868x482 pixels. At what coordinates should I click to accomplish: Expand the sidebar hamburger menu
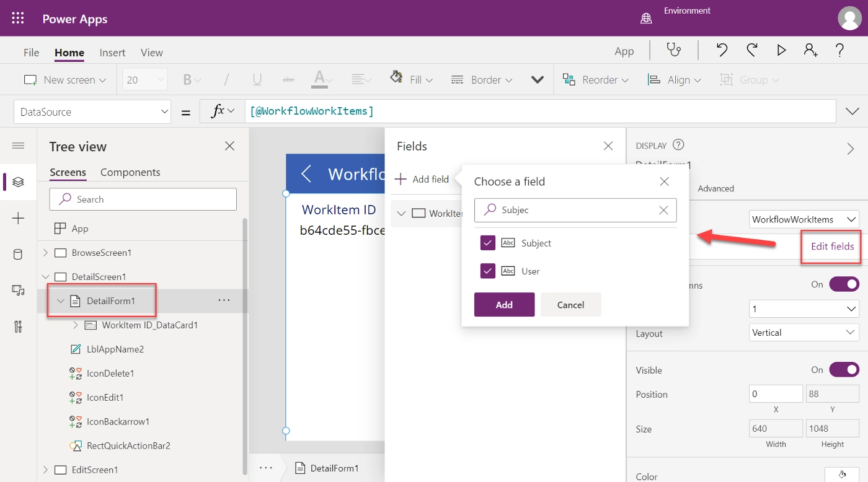[x=18, y=146]
